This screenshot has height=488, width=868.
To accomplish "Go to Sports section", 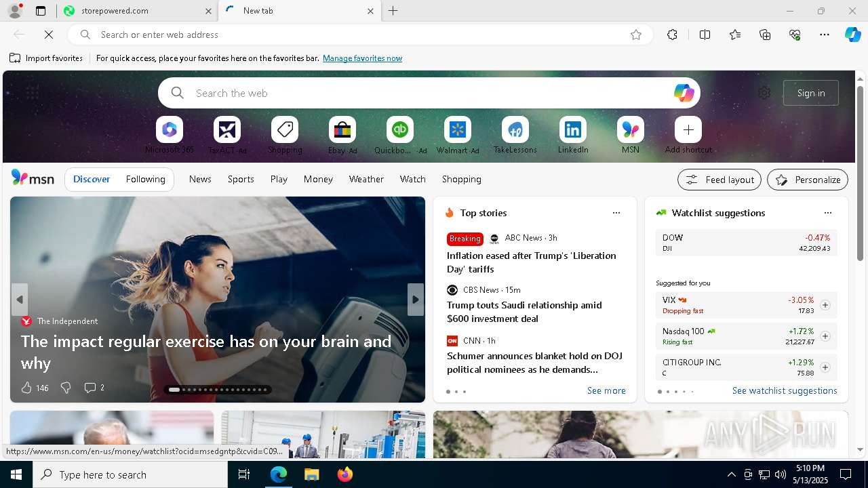I will tap(241, 179).
